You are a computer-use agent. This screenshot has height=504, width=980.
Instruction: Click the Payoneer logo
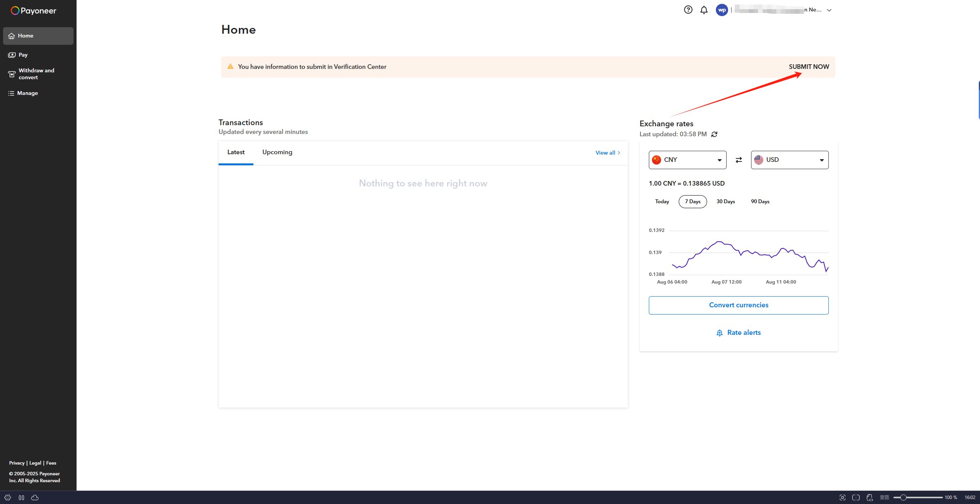pos(33,11)
